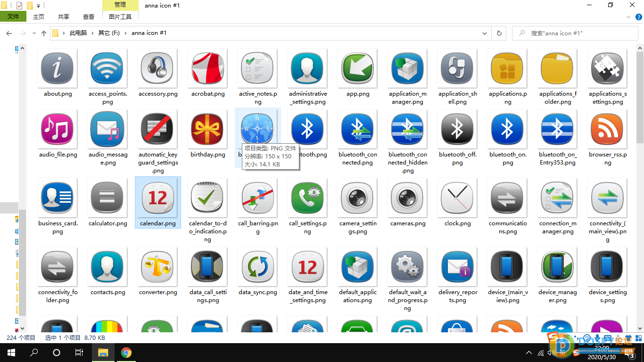
Task: Select default_wait_and_progress.png gears icon
Action: pyautogui.click(x=408, y=267)
